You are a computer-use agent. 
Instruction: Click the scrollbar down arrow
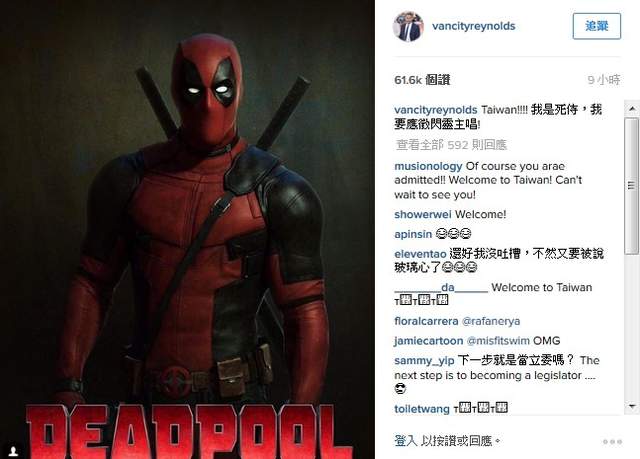coord(632,406)
